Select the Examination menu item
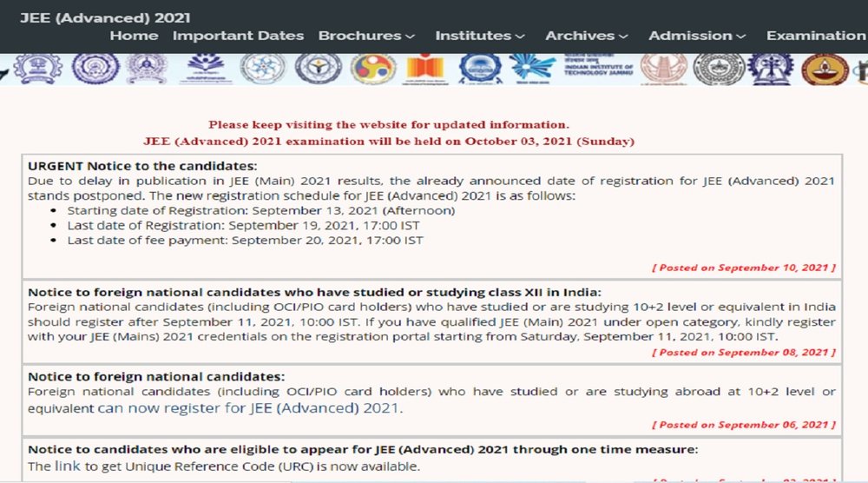This screenshot has width=868, height=483. [x=816, y=36]
